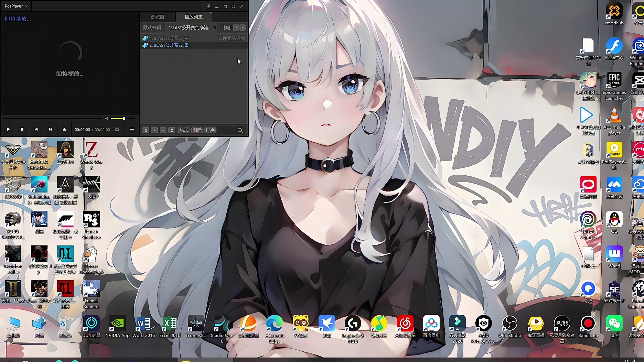Select the *BLAST公开赛纯净流 playlist tab

[189, 28]
